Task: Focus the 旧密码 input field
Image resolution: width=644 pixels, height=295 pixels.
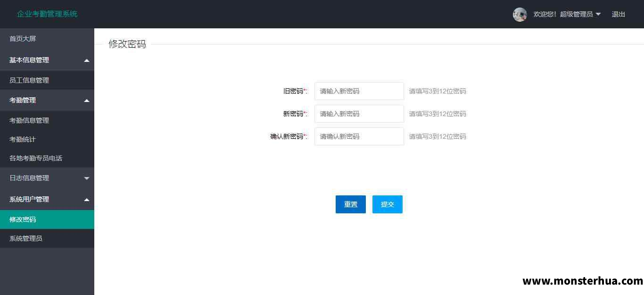Action: pyautogui.click(x=359, y=91)
